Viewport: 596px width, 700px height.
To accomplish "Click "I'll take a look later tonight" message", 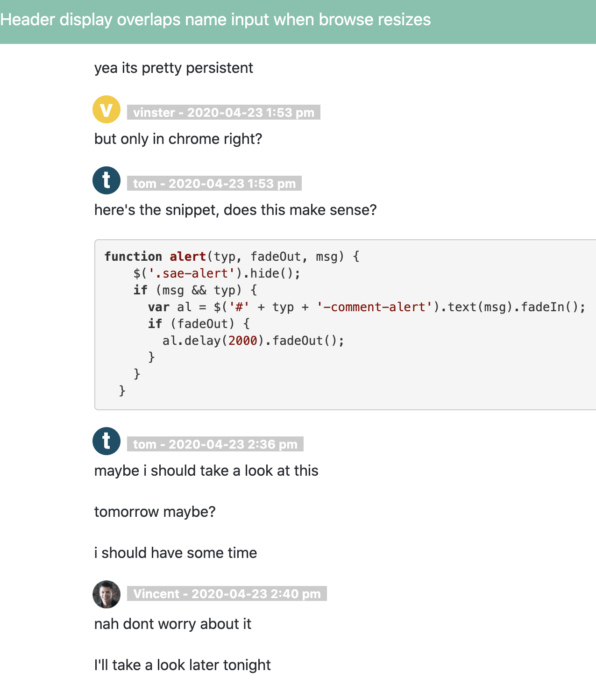I will pos(182,665).
